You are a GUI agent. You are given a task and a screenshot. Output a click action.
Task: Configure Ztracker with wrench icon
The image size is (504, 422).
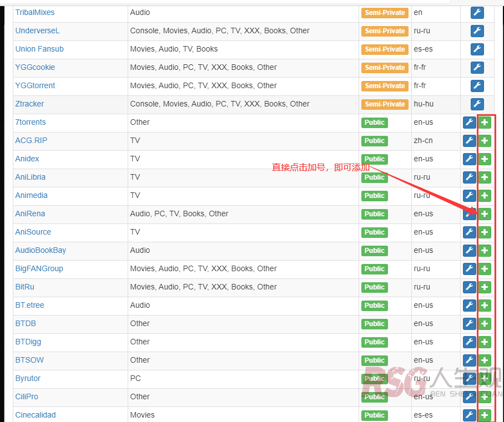tap(477, 104)
